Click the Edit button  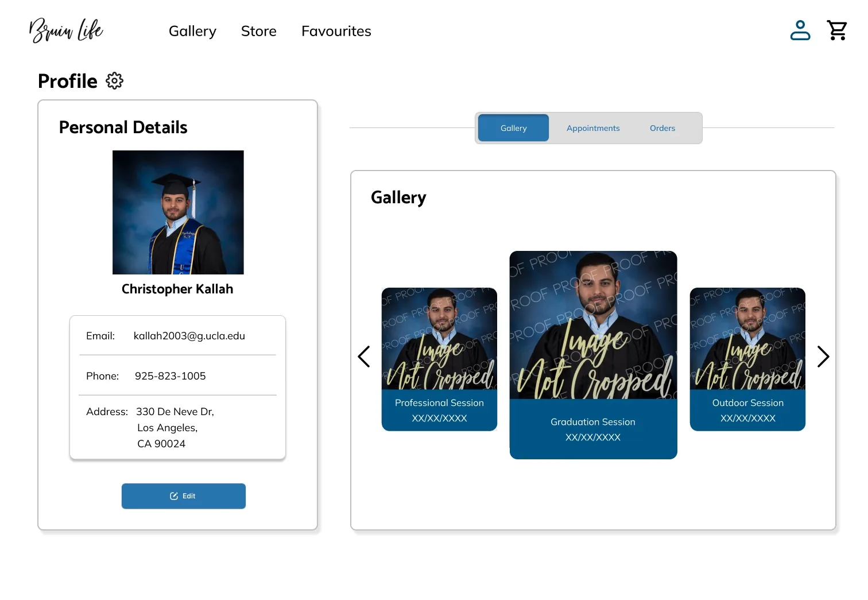pos(184,496)
